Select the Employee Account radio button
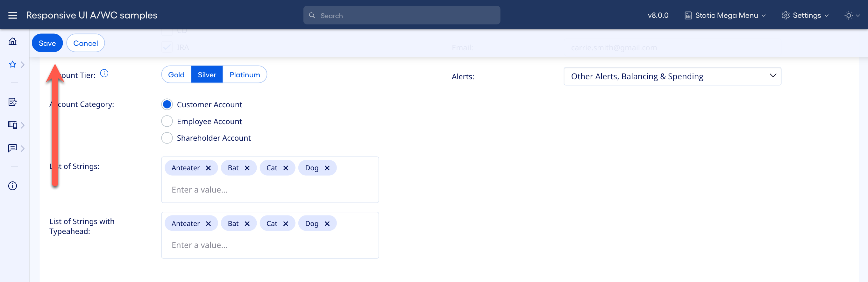The image size is (868, 282). pyautogui.click(x=167, y=121)
